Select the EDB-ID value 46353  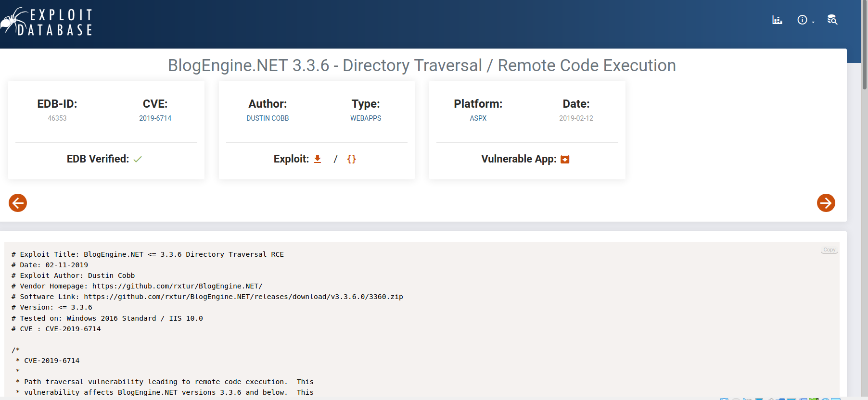point(57,118)
